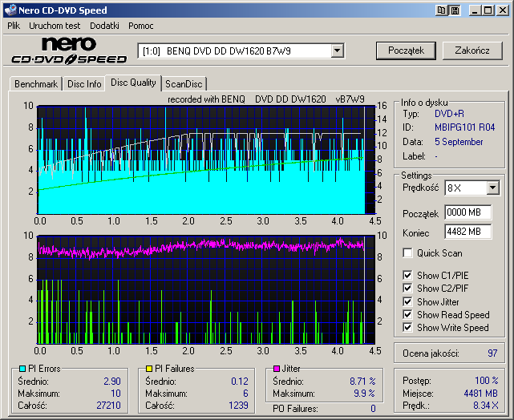This screenshot has width=514, height=420.
Task: Click the PI Failures maximum value 6
Action: [245, 393]
